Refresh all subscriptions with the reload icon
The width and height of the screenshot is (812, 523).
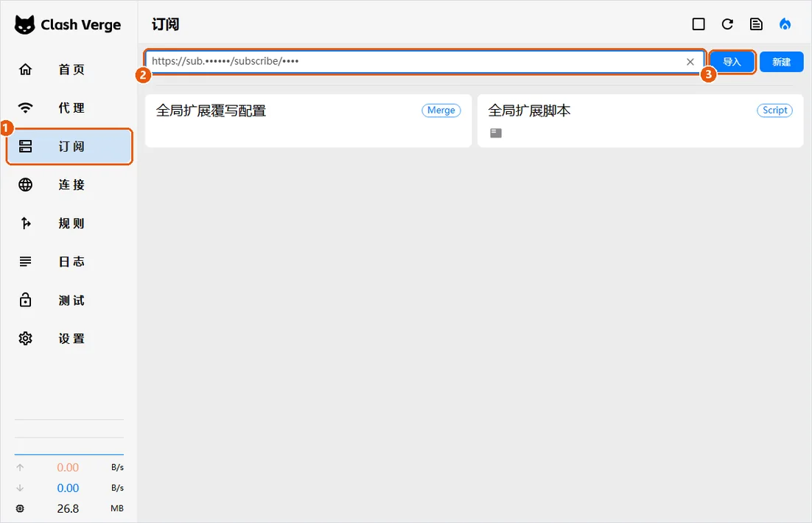coord(727,24)
